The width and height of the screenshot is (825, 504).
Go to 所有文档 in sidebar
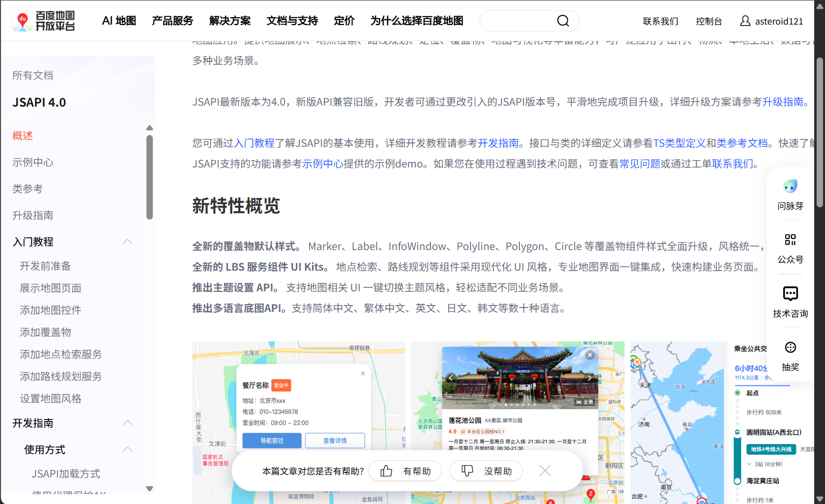pos(33,75)
